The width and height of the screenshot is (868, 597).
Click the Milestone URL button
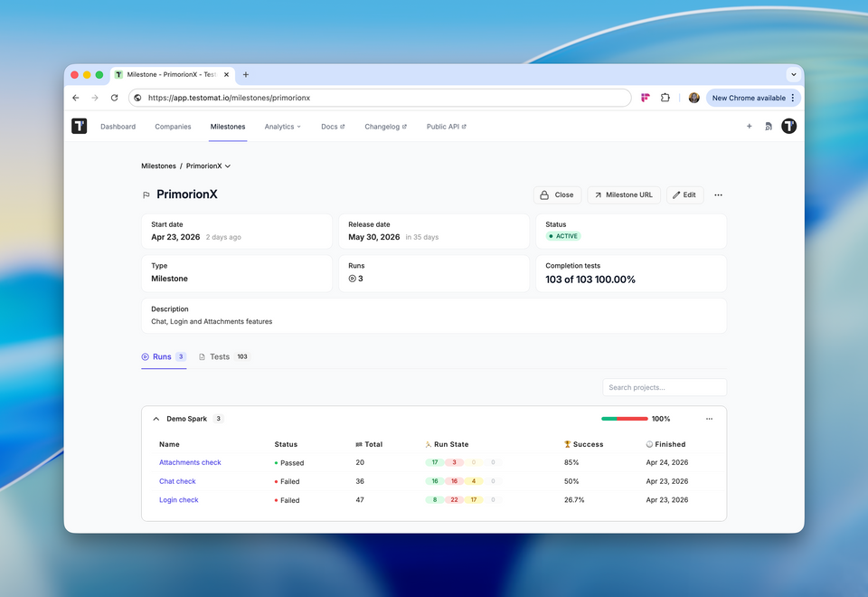[x=623, y=194]
